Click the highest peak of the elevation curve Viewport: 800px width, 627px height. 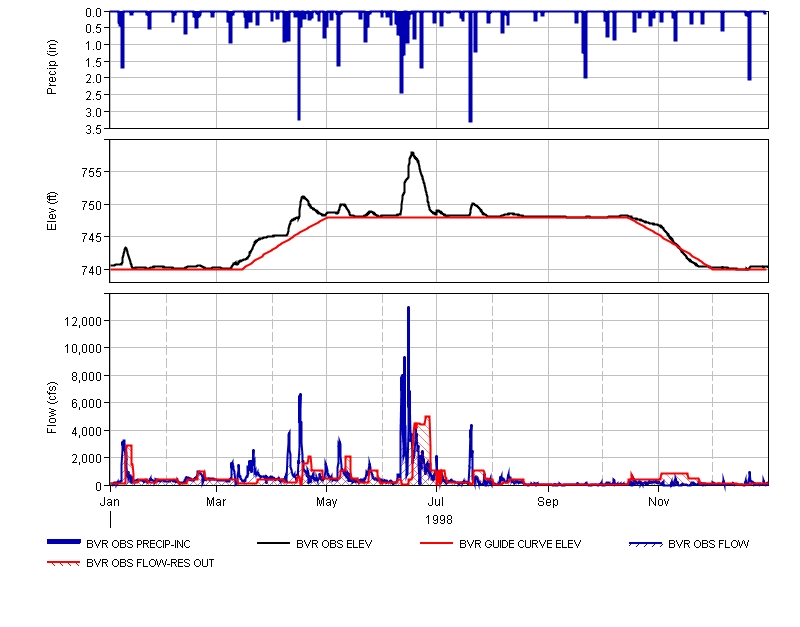click(x=412, y=153)
